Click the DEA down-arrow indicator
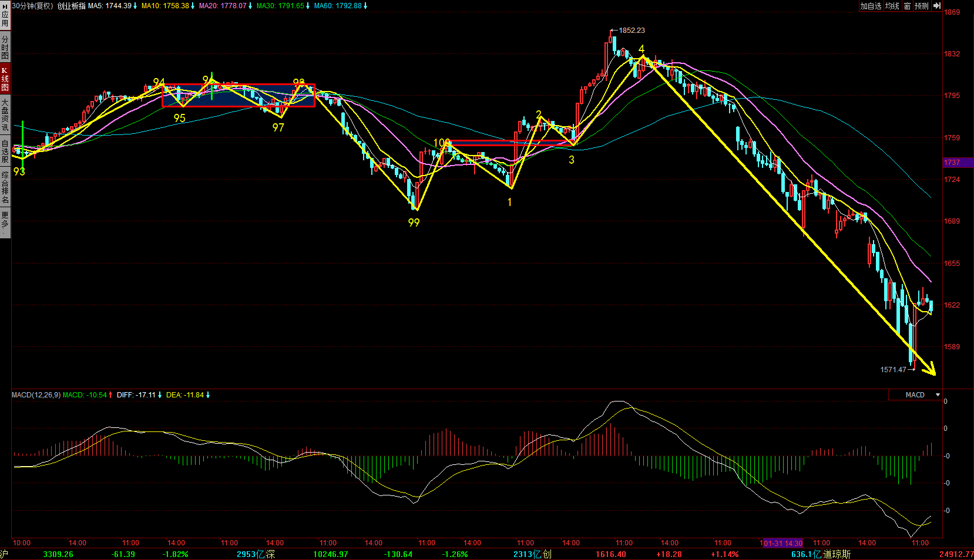Viewport: 974px width, 560px height. tap(207, 395)
